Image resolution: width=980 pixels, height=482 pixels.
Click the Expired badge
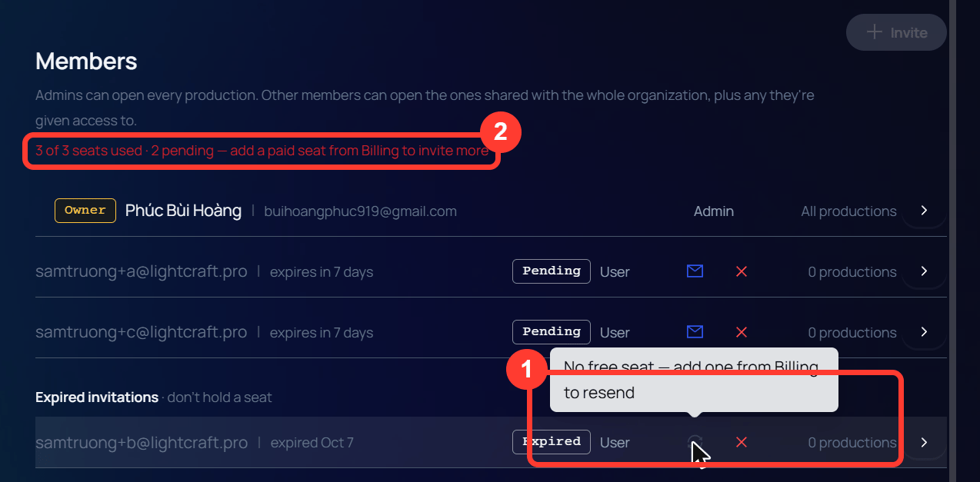click(x=552, y=441)
